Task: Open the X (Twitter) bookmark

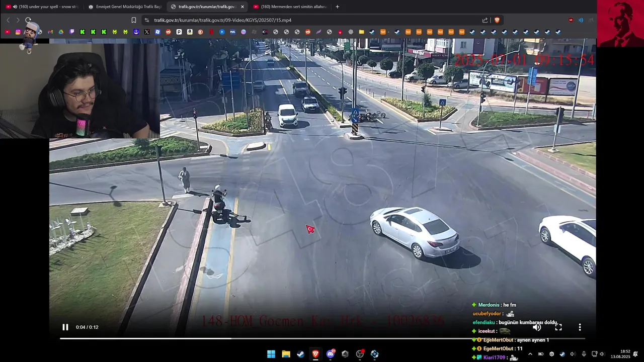Action: 147,32
